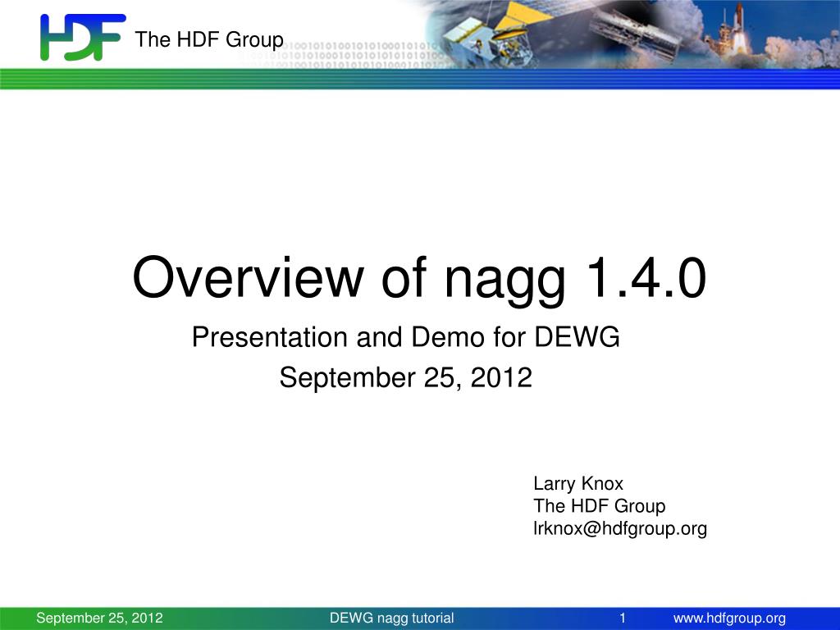Click footer date "September 25, 2012"

[99, 618]
